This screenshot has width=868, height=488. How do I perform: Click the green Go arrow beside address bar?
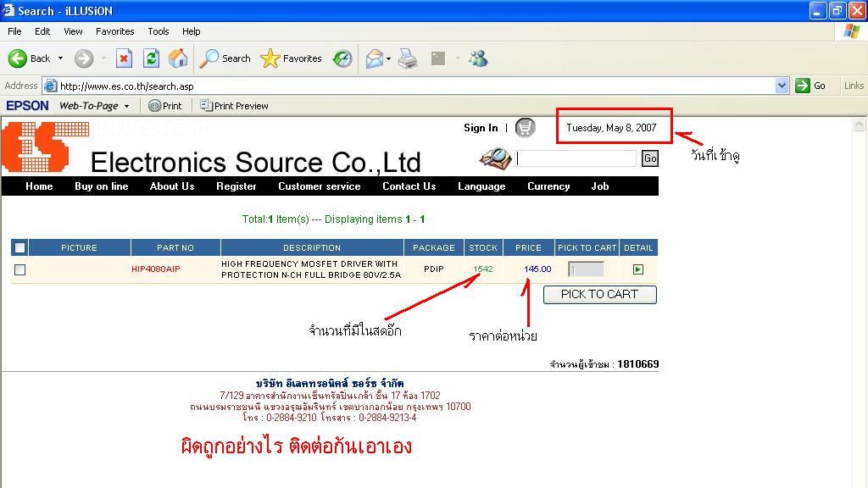(802, 86)
